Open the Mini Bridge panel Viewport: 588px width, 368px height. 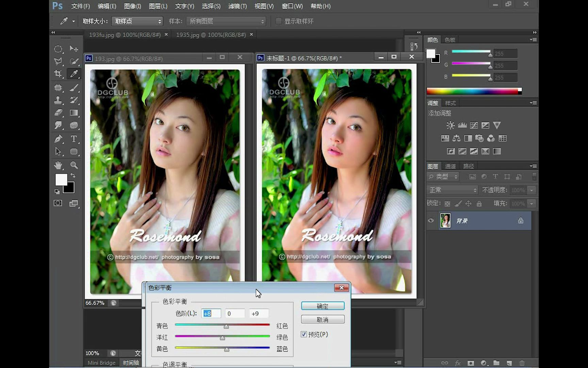pyautogui.click(x=101, y=363)
